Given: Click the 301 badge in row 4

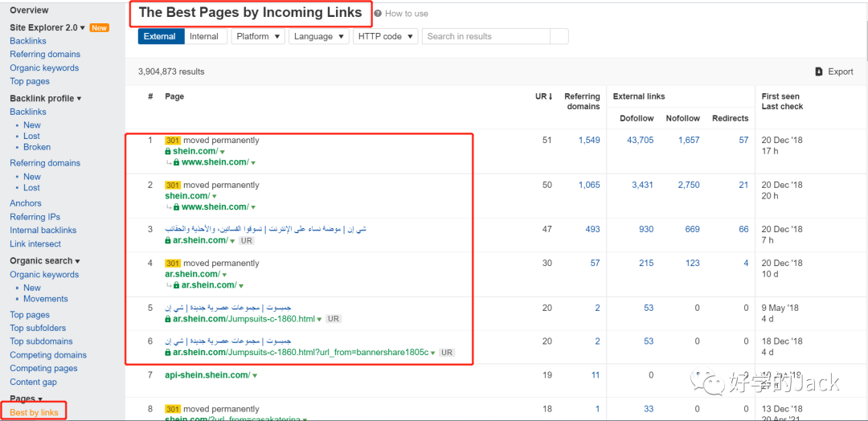Looking at the screenshot, I should pos(173,264).
